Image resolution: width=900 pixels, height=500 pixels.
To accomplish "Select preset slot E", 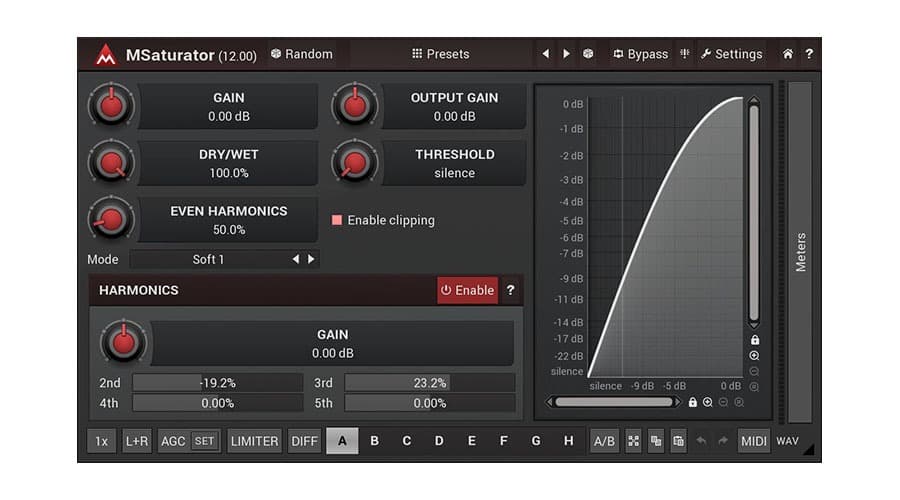I will coord(471,441).
